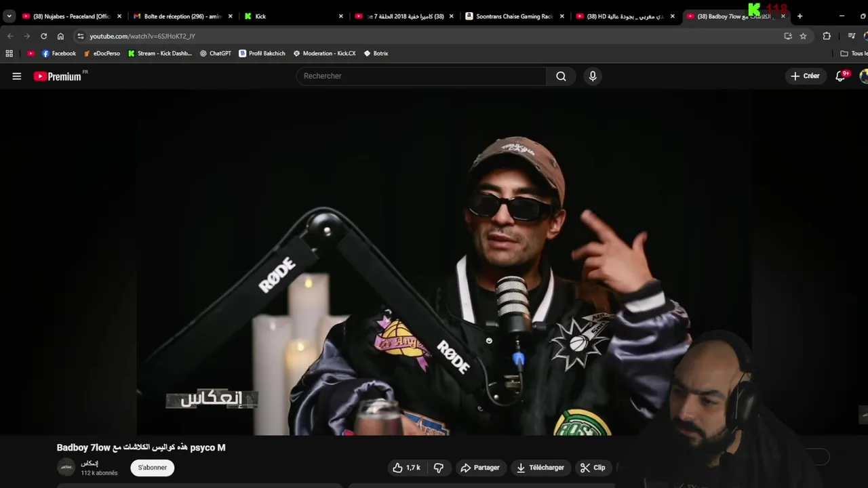The width and height of the screenshot is (868, 488).
Task: Reload the page in Chrome
Action: pos(44,36)
